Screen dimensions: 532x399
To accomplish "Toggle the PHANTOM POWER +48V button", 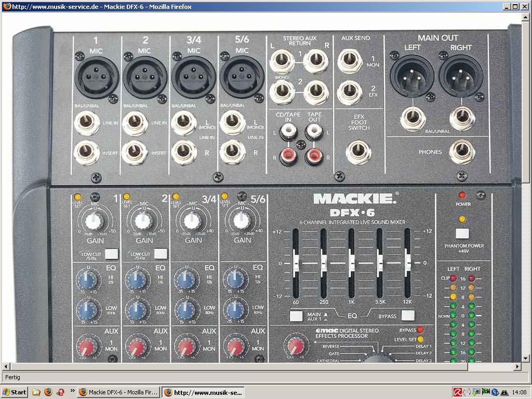I will tap(462, 234).
